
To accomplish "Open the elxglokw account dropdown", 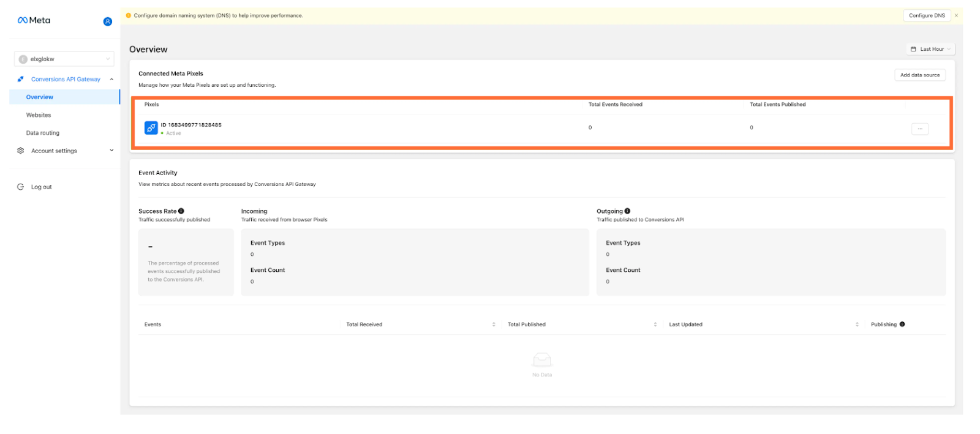I will (64, 59).
